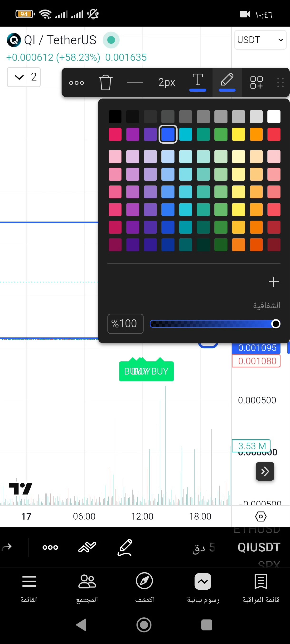Select the purple swatch in second row
Image resolution: width=290 pixels, height=644 pixels.
pos(133,134)
